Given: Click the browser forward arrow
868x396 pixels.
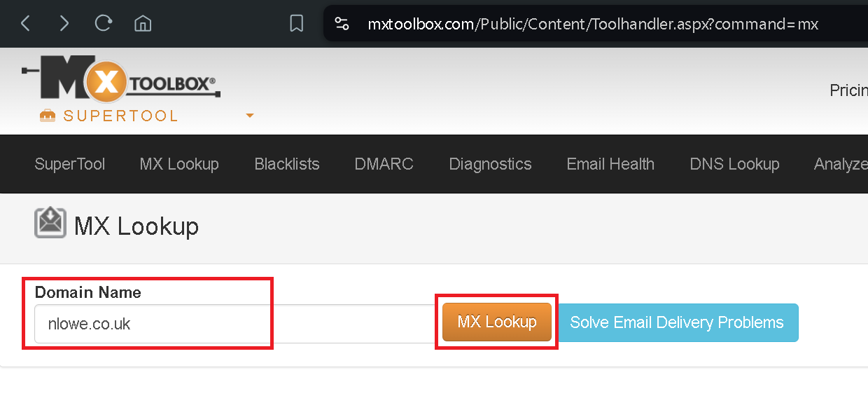Looking at the screenshot, I should point(64,24).
